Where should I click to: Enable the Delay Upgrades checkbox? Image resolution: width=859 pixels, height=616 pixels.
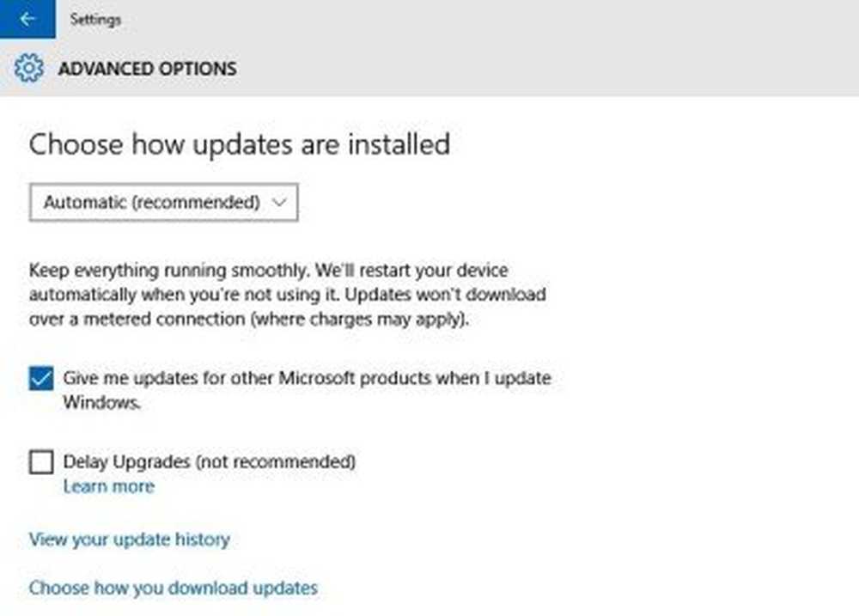[x=41, y=462]
